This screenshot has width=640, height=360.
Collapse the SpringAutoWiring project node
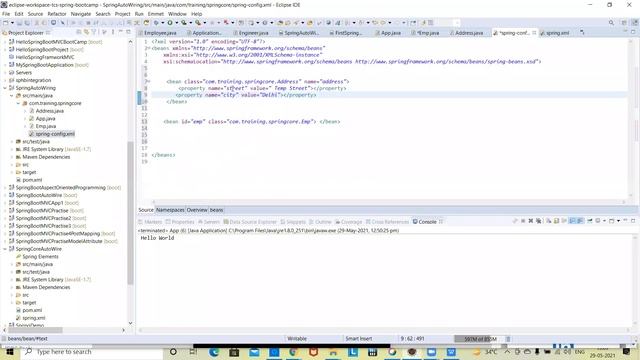[x=5, y=88]
